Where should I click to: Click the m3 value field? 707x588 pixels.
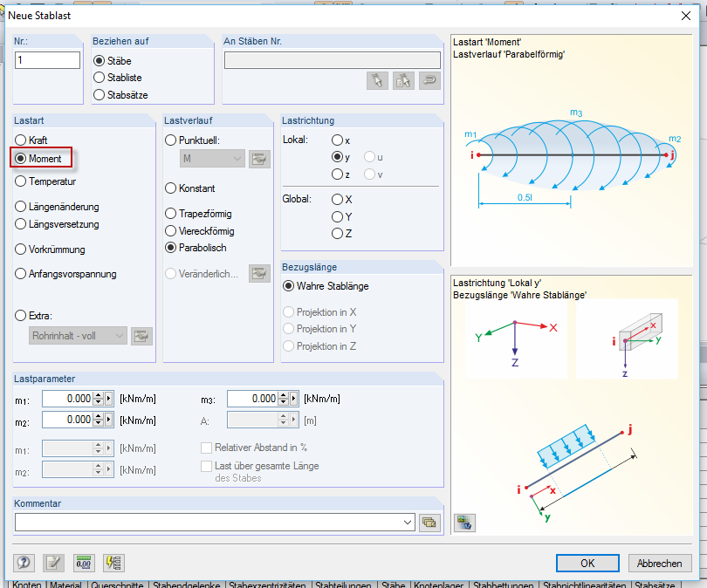(252, 399)
